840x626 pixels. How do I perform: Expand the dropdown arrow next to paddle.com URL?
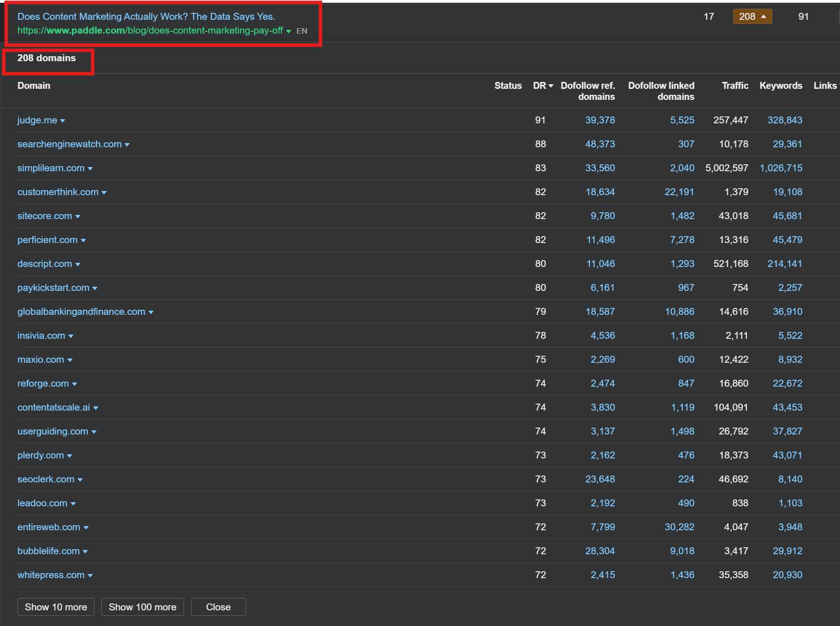(289, 31)
